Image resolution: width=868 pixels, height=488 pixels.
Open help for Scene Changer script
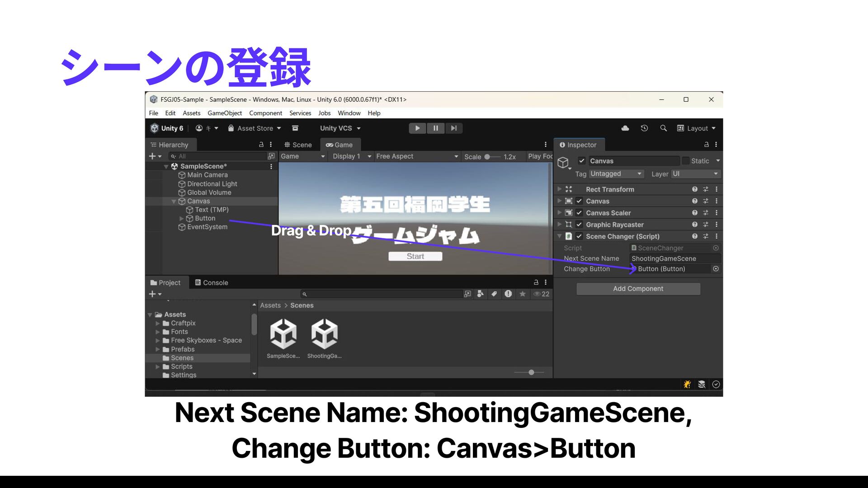694,236
